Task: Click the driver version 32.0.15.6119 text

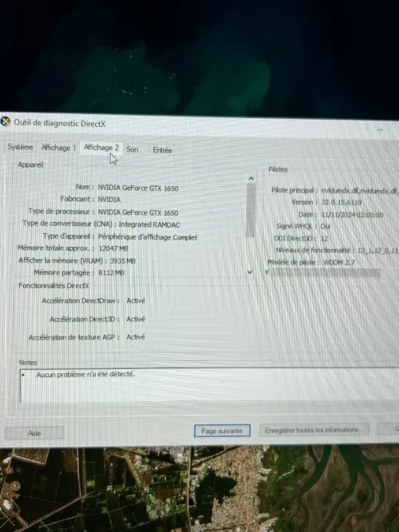Action: tap(342, 203)
